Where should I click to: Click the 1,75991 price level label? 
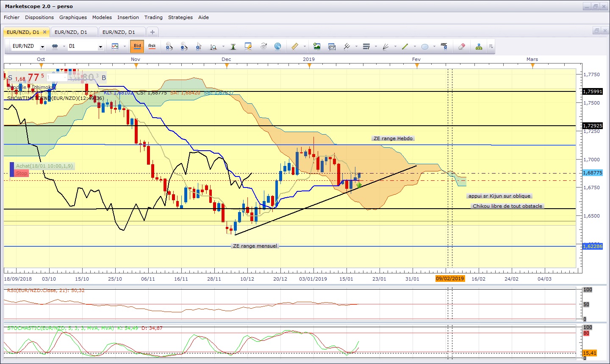tap(593, 91)
